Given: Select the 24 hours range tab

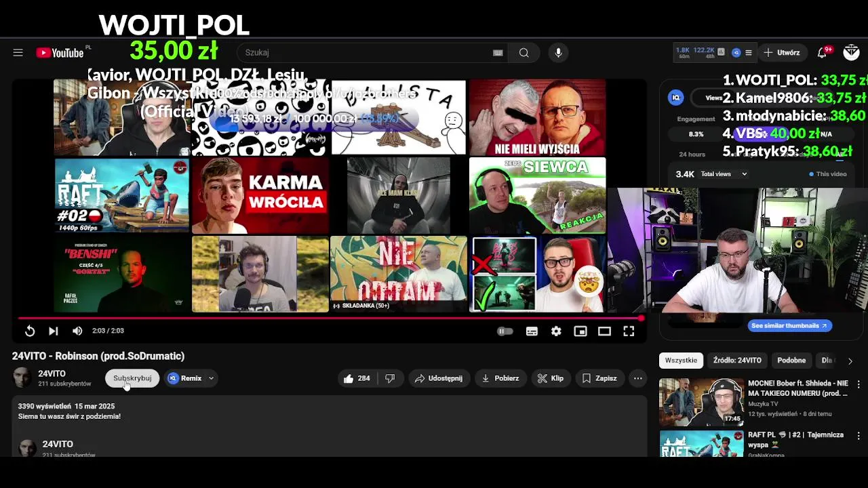Looking at the screenshot, I should click(x=692, y=155).
